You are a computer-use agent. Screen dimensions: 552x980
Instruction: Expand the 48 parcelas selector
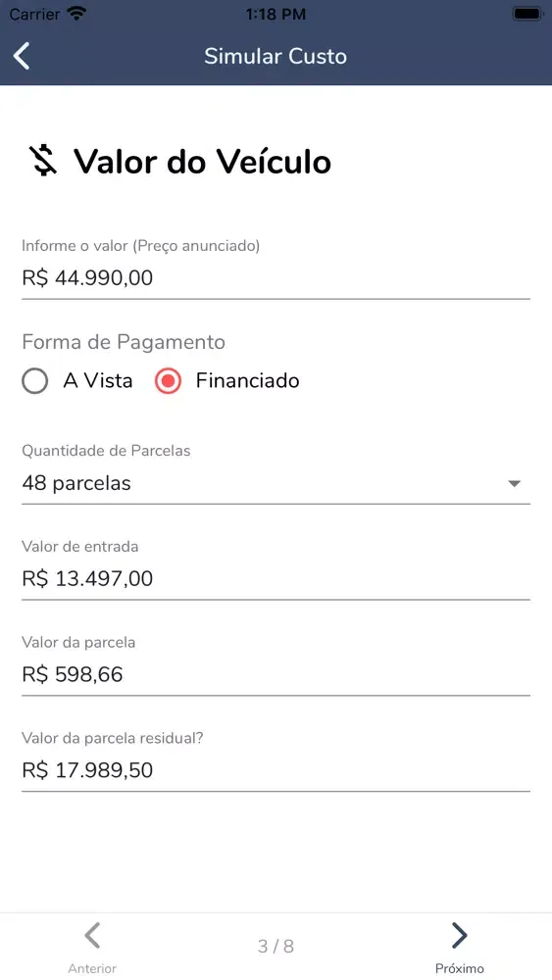[276, 483]
